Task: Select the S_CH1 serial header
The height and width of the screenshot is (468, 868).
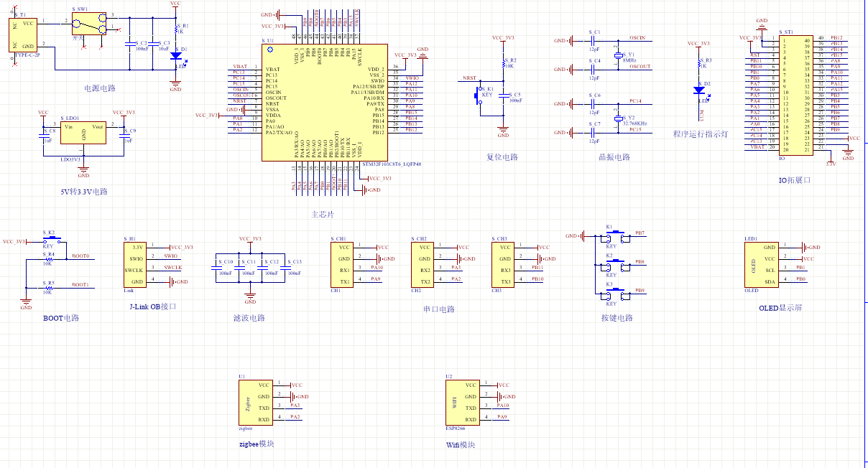Action: [x=343, y=264]
